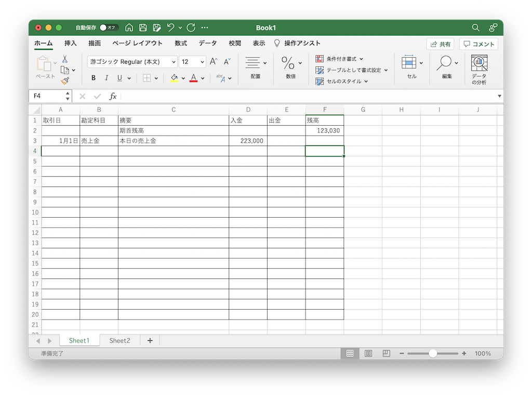Switch to Sheet2 tab
The height and width of the screenshot is (397, 532).
[x=119, y=341]
